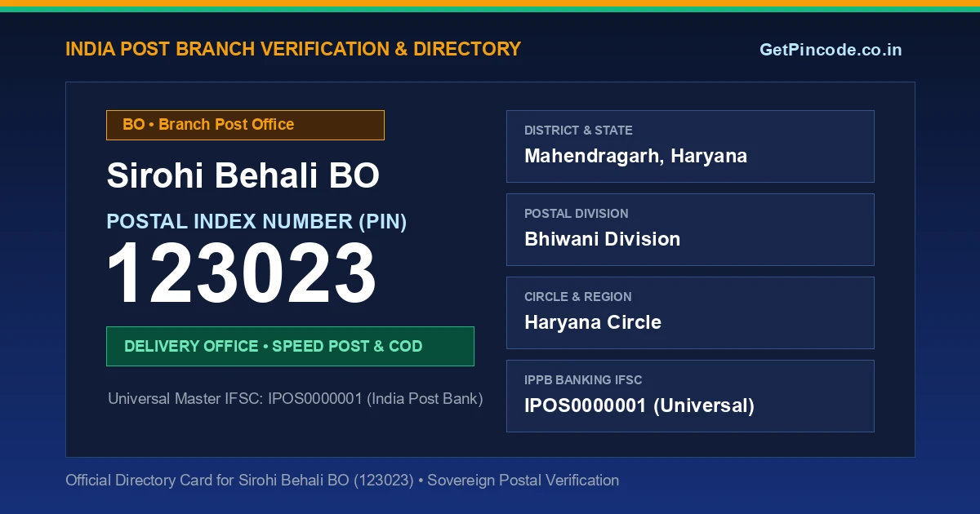Image resolution: width=980 pixels, height=514 pixels.
Task: Select the BO Branch Post Office badge
Action: tap(245, 125)
